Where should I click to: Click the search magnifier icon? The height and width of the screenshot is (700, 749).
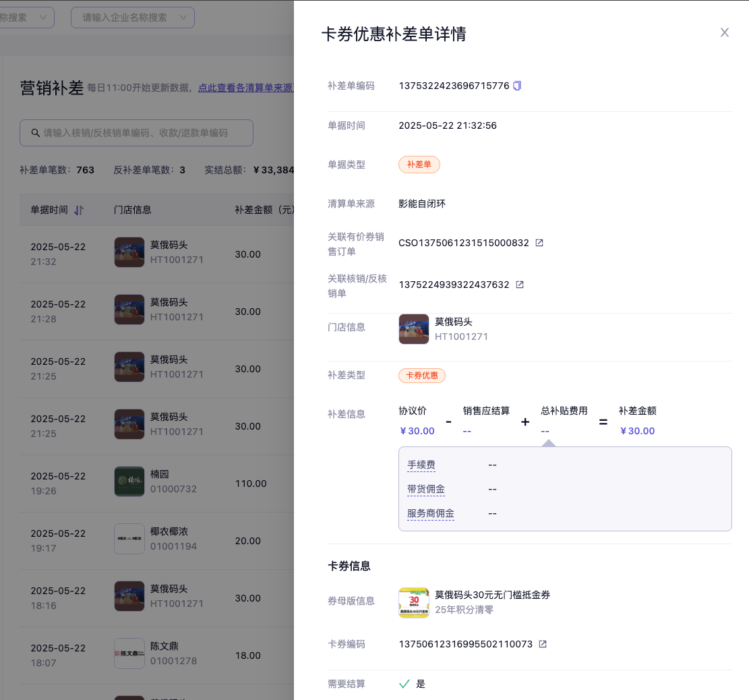[x=35, y=133]
